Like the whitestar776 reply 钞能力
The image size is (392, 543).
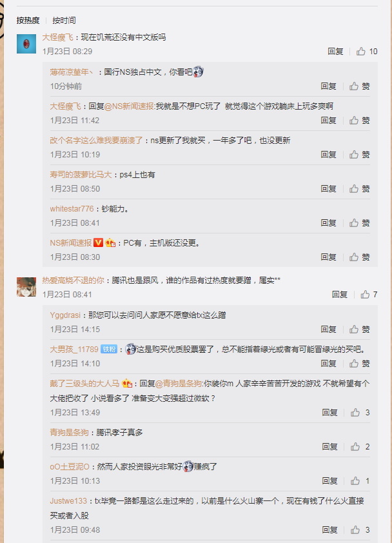coord(360,223)
